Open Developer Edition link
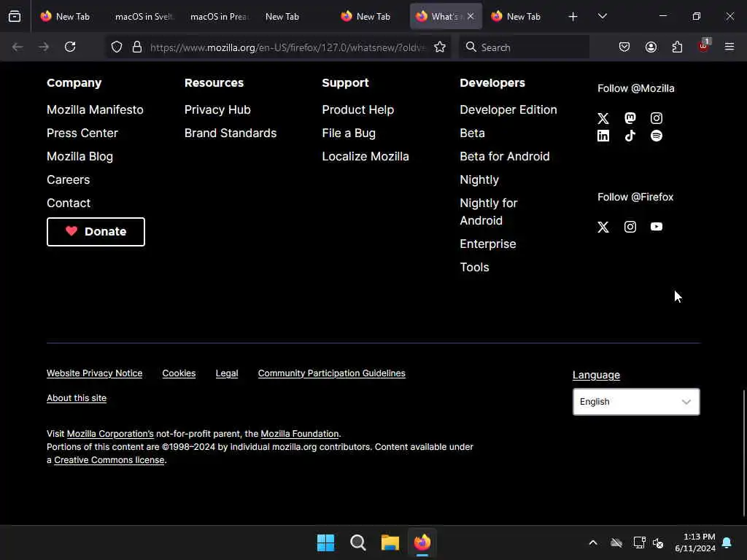This screenshot has height=560, width=747. 508,109
